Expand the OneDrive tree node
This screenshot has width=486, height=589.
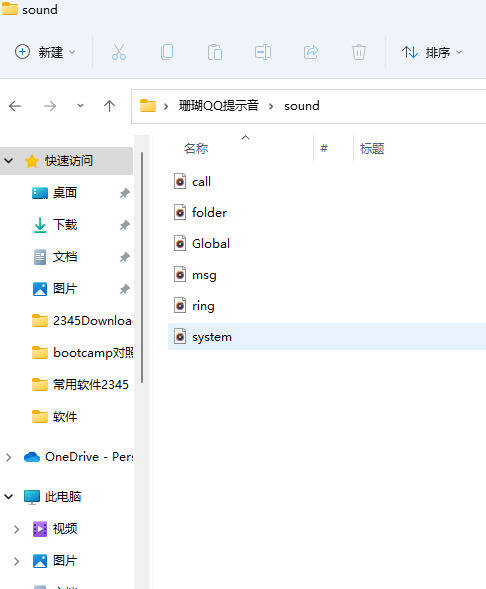pyautogui.click(x=9, y=457)
